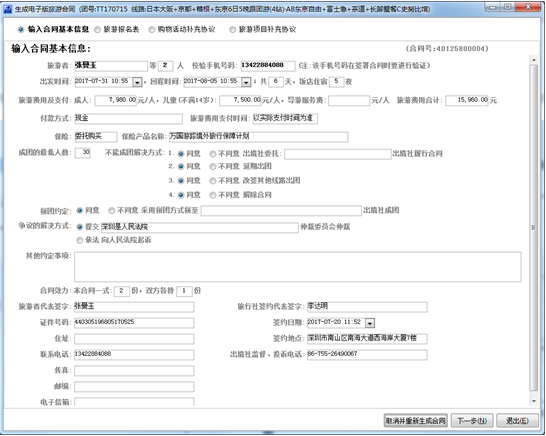
Task: Click the 旅游费用合计 total field
Action: tap(467, 100)
